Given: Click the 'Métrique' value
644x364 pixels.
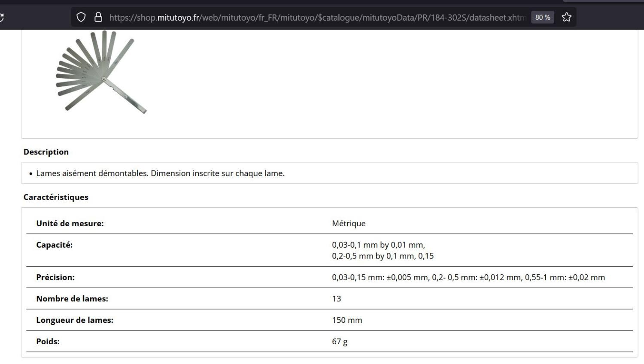Looking at the screenshot, I should (349, 224).
